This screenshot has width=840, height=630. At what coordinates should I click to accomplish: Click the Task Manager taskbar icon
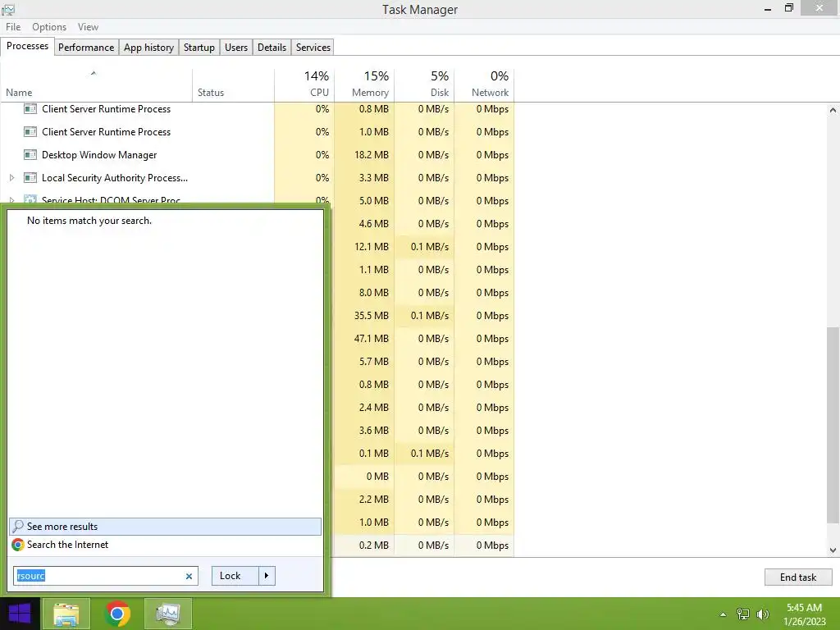168,614
